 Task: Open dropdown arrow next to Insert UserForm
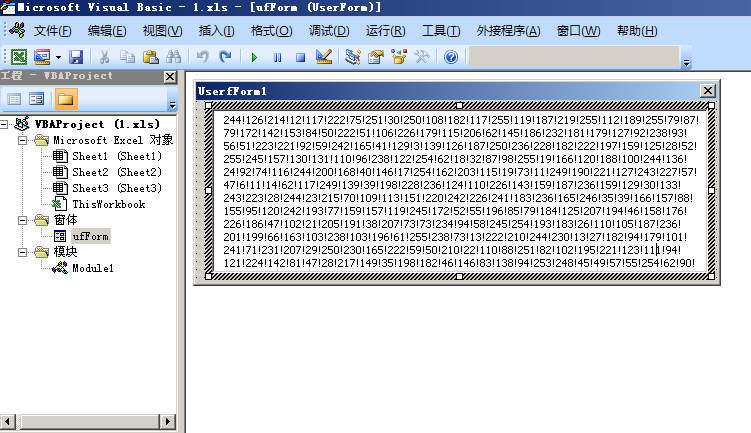57,58
